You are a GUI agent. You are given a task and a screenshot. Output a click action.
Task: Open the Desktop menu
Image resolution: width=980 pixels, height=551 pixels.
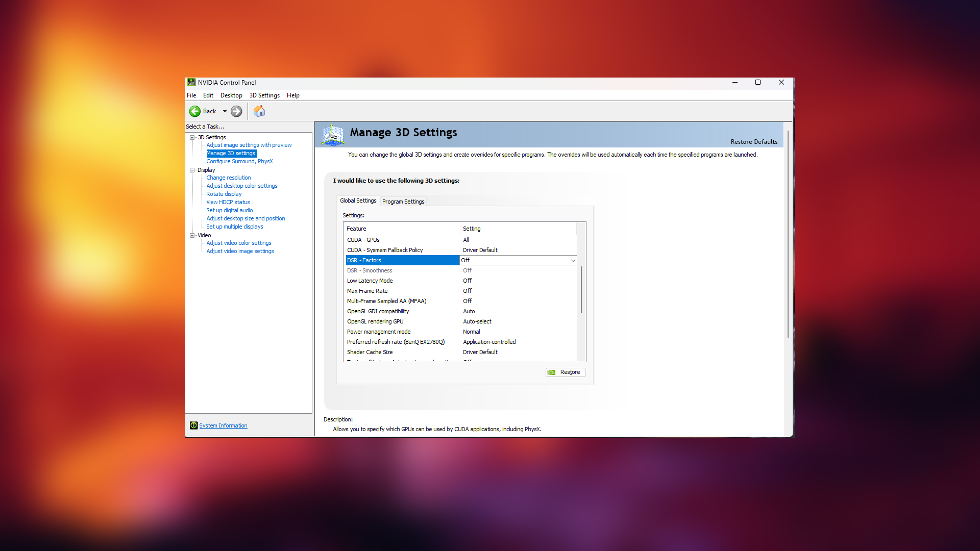click(x=231, y=95)
